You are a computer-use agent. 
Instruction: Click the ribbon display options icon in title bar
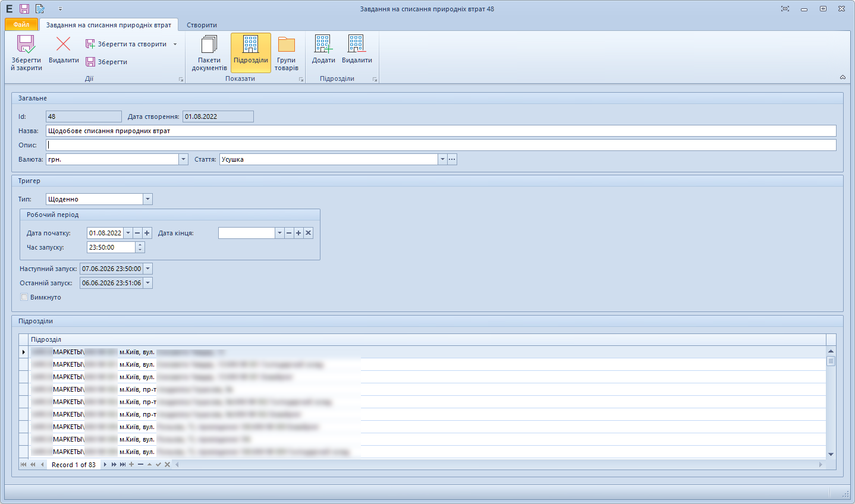click(x=785, y=9)
